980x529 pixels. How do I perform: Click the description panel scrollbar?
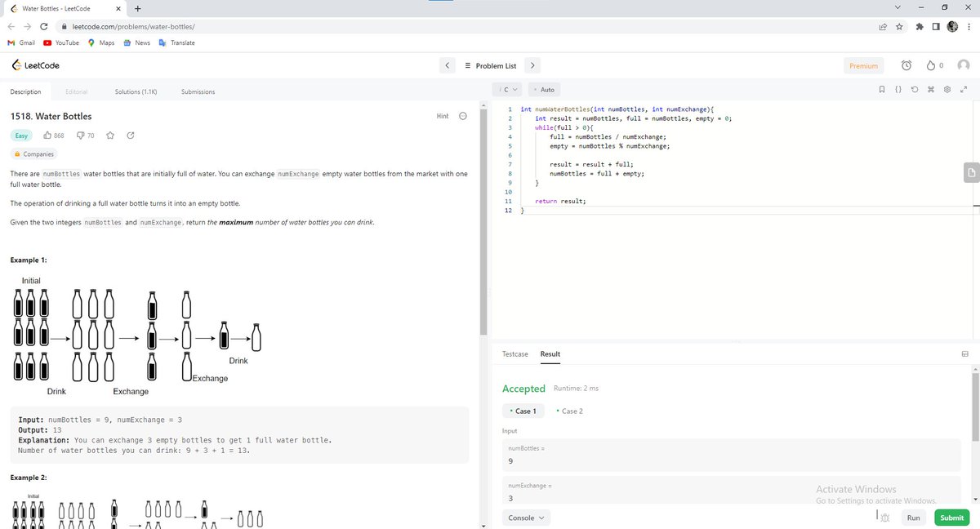(485, 221)
